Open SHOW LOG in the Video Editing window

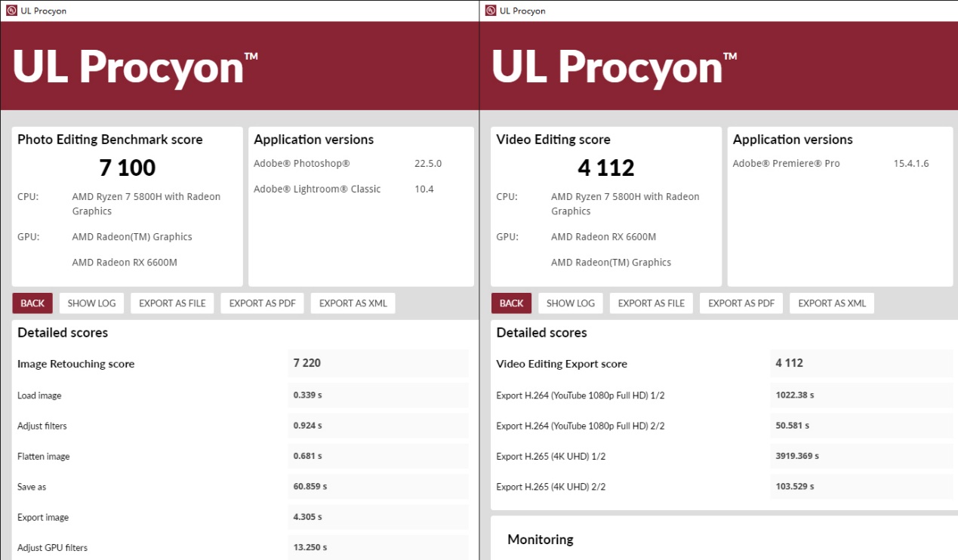(x=570, y=303)
